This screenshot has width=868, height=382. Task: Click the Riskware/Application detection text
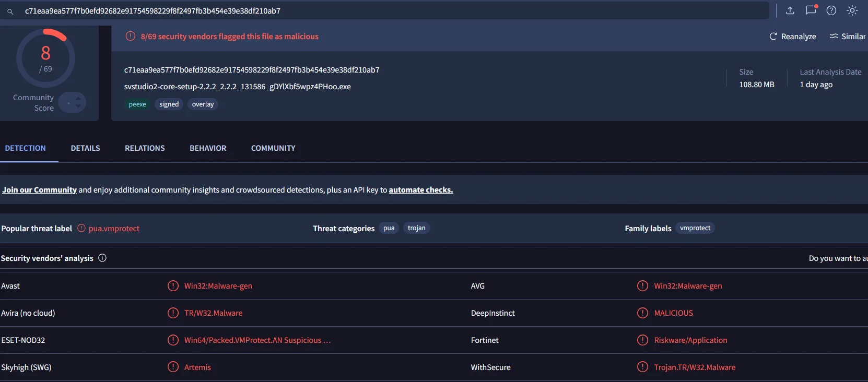690,340
